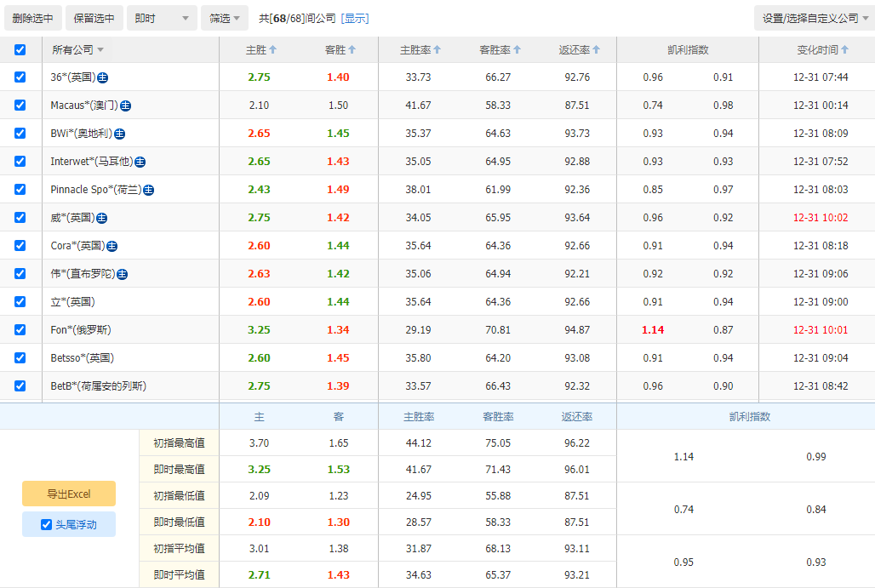Open the 显示 link near 共[68/68]间公司

pos(354,18)
